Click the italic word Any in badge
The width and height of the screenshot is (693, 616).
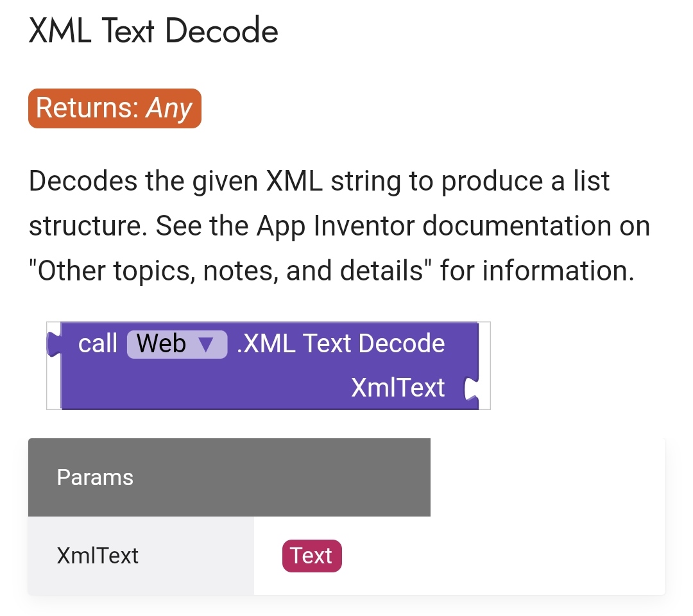[x=169, y=108]
